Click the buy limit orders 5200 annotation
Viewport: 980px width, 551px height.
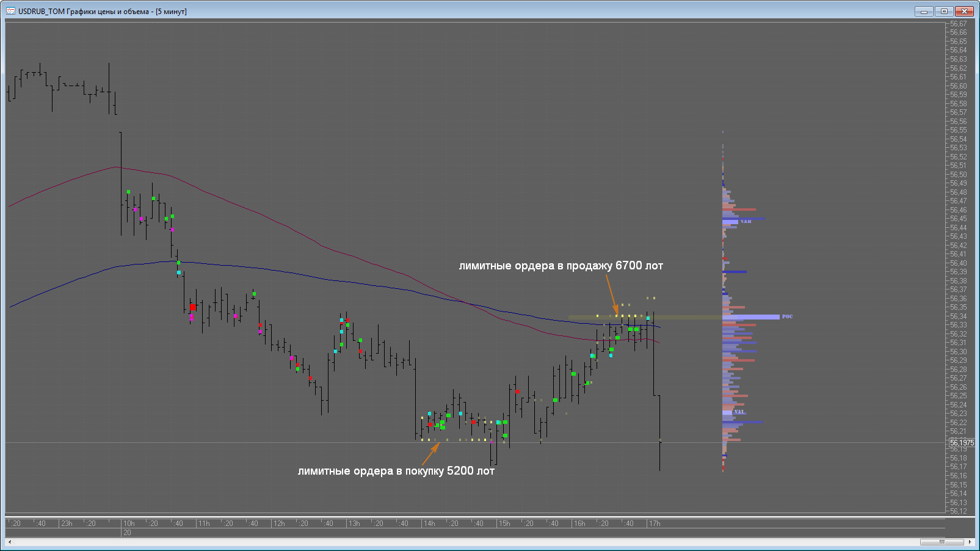396,471
